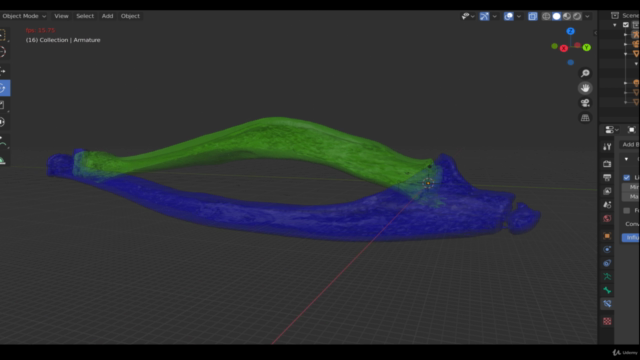Enable the unchecked constraint checkbox below Max
The image size is (640, 360).
pyautogui.click(x=627, y=210)
